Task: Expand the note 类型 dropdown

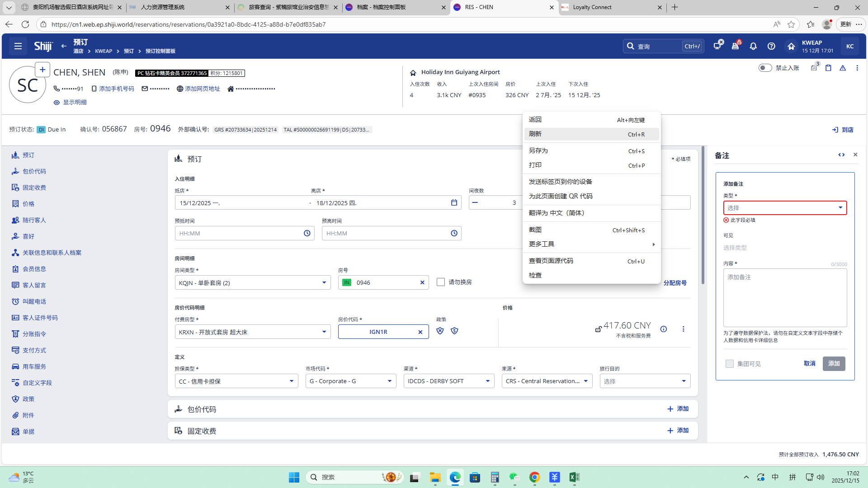Action: pos(785,208)
